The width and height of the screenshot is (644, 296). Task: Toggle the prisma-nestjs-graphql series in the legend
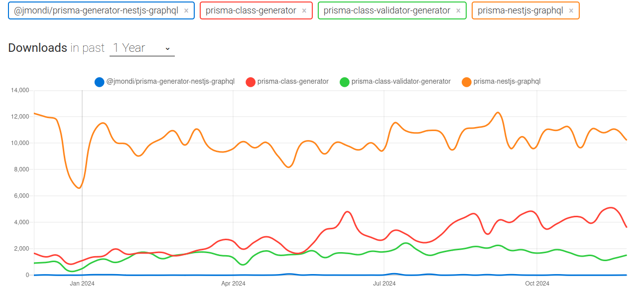coord(505,81)
